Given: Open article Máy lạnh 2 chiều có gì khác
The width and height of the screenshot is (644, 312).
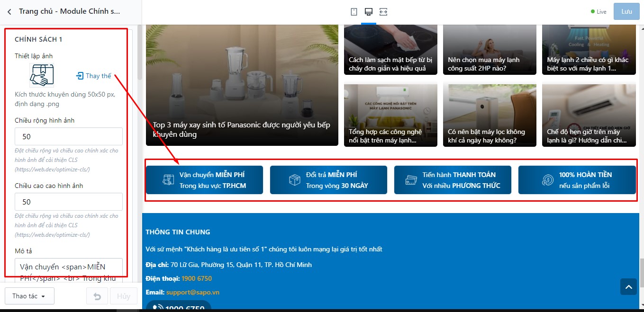Looking at the screenshot, I should point(589,50).
